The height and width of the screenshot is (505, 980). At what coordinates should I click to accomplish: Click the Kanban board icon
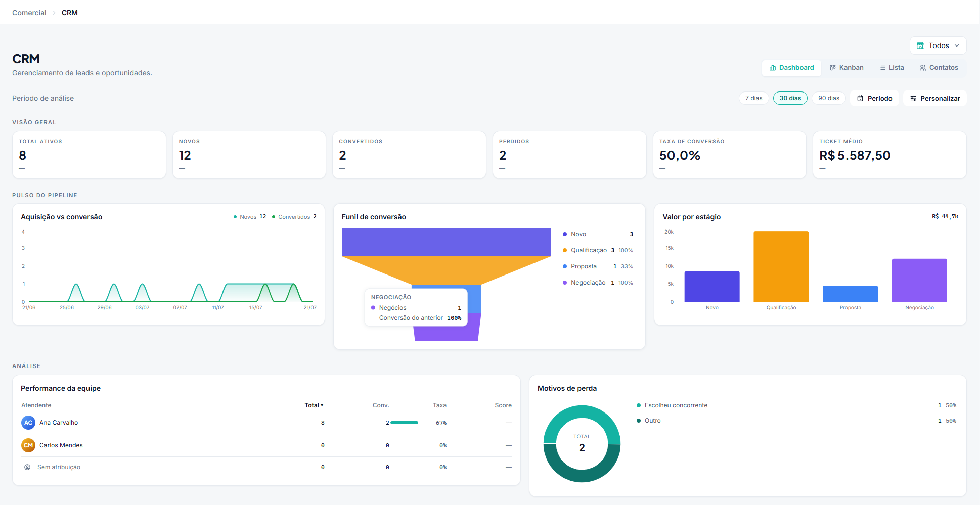[x=832, y=68]
